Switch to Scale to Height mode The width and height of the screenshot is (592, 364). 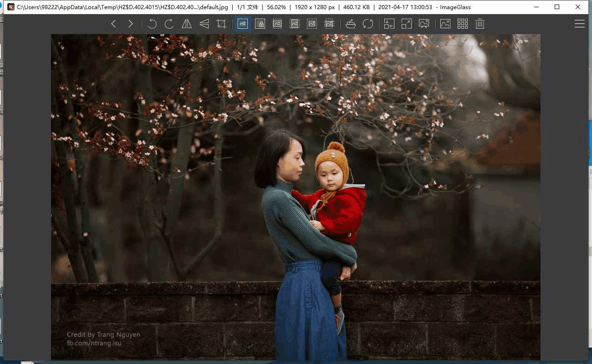coord(295,24)
